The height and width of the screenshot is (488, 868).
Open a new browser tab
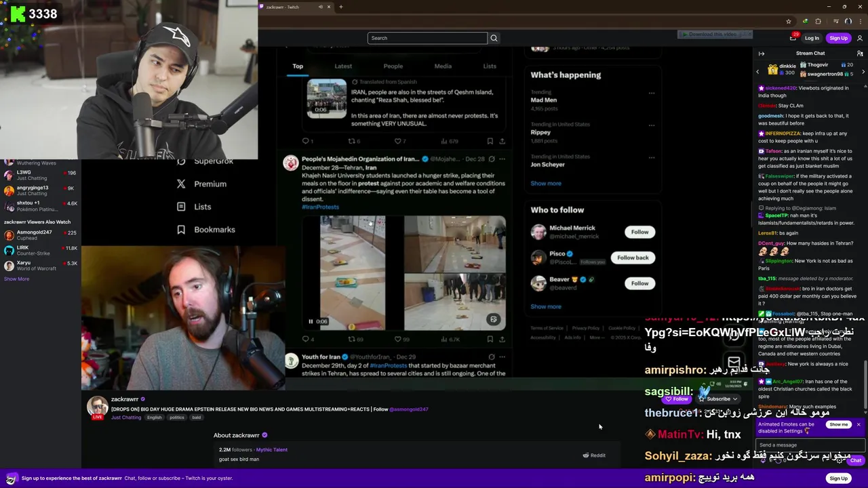coord(341,7)
